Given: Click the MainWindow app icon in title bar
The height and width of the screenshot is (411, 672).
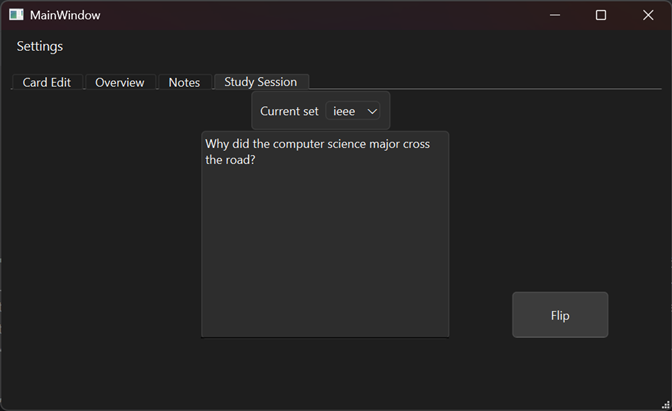Looking at the screenshot, I should 16,15.
